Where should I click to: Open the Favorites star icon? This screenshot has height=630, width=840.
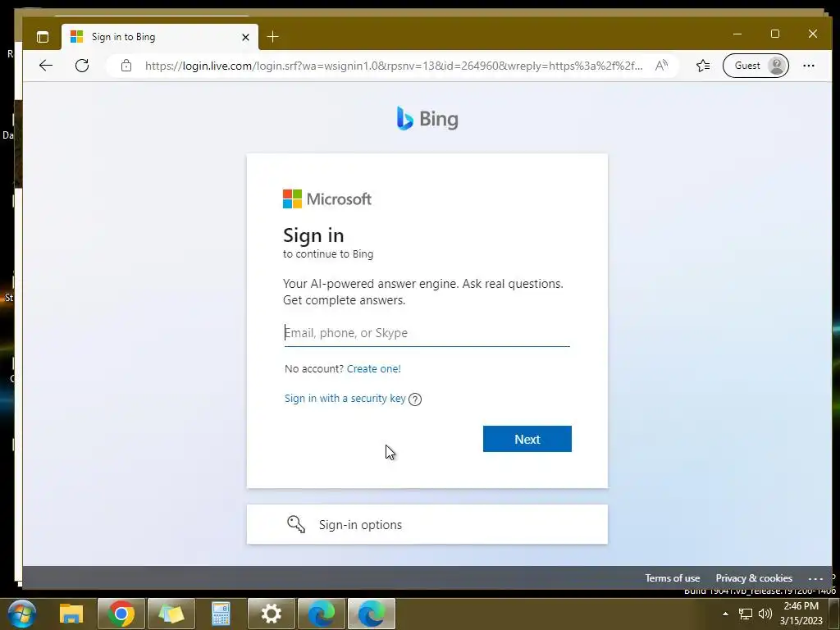703,66
